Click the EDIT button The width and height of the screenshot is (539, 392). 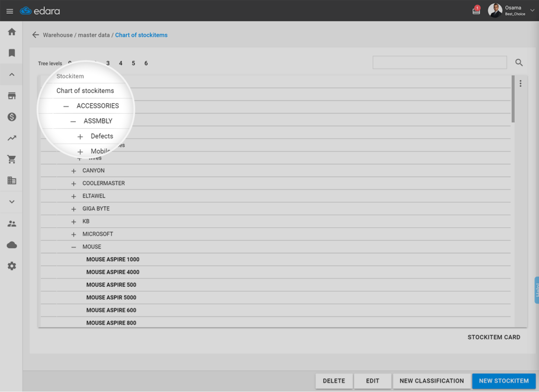pyautogui.click(x=373, y=381)
